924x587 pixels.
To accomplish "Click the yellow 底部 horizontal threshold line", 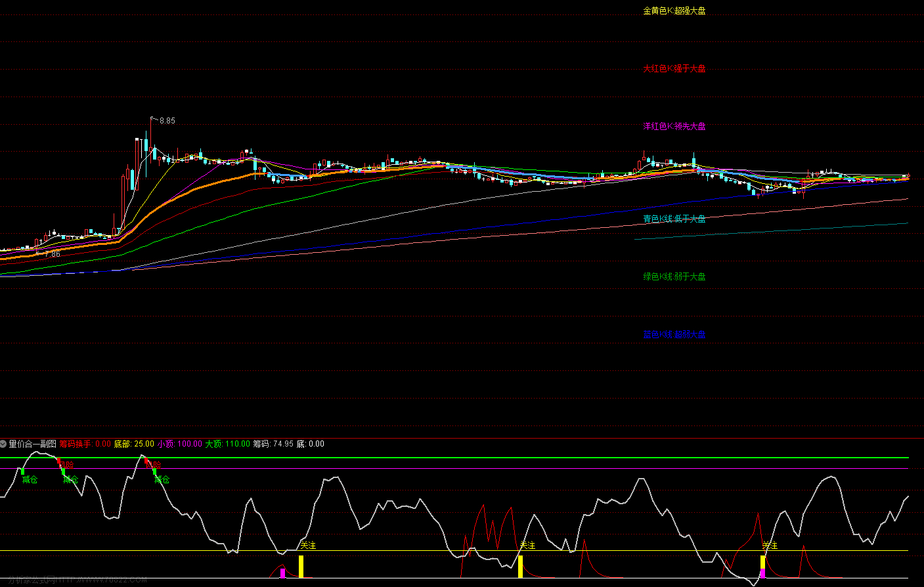I will point(454,550).
